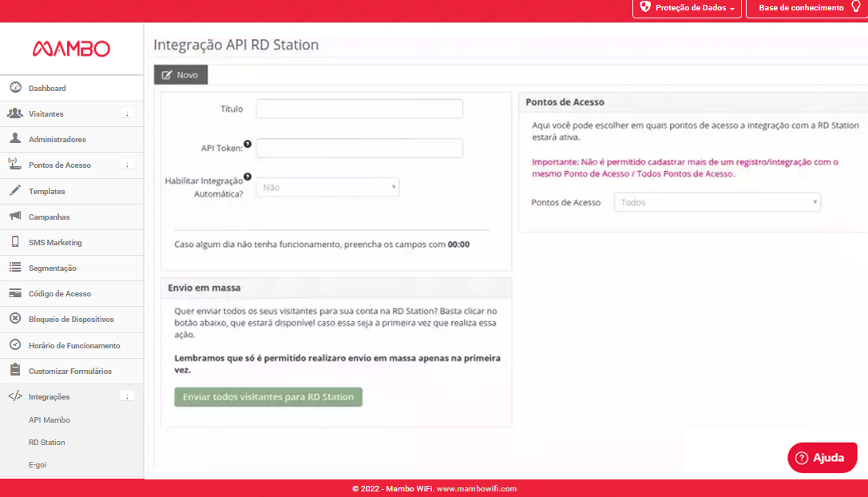The width and height of the screenshot is (868, 497).
Task: Visit www.mambowifi.com footer link
Action: (476, 489)
